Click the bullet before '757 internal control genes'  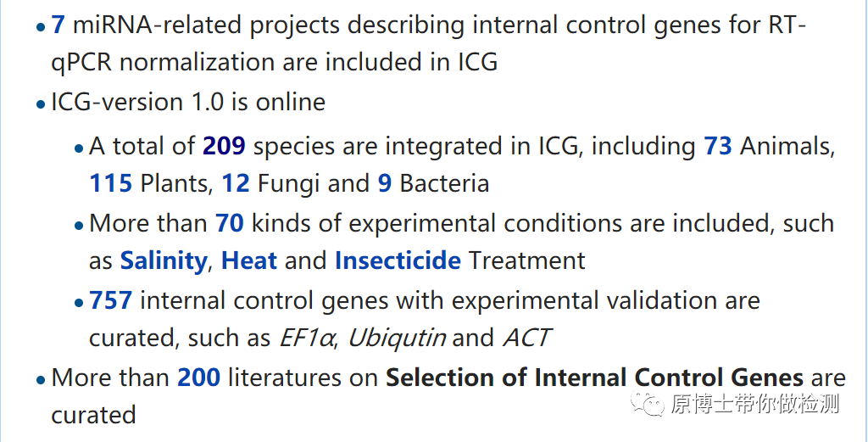pyautogui.click(x=79, y=303)
